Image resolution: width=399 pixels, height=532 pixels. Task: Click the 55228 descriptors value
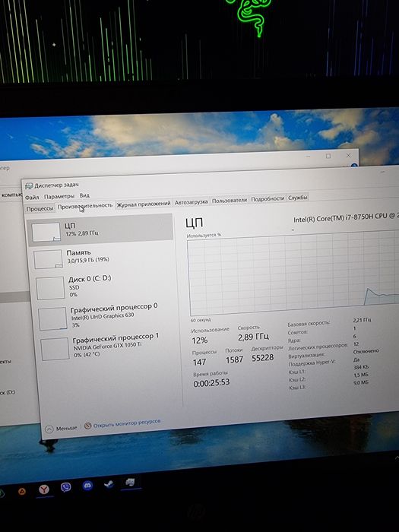pyautogui.click(x=263, y=358)
